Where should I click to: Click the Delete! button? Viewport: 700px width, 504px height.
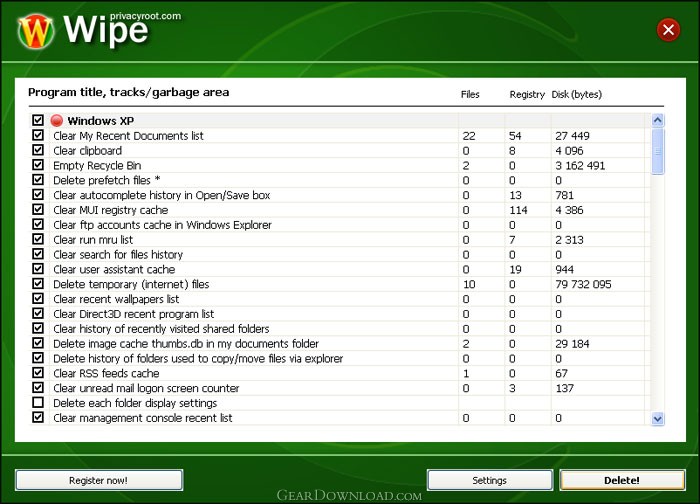[622, 480]
